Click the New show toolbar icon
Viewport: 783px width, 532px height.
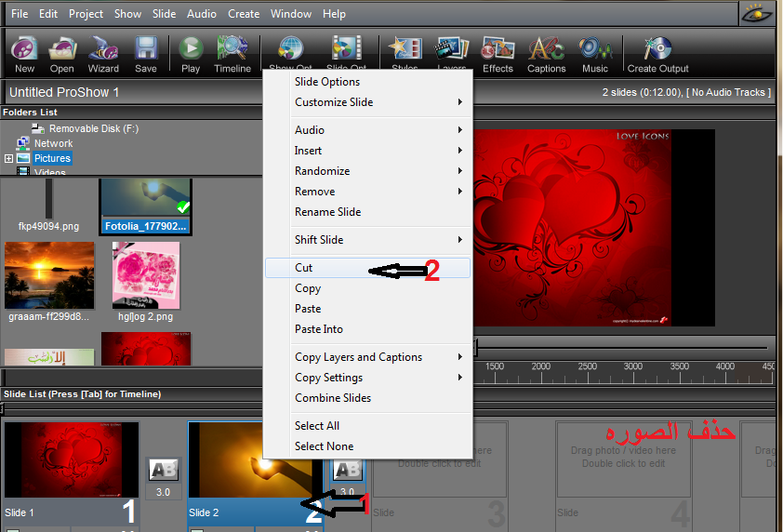pos(24,53)
